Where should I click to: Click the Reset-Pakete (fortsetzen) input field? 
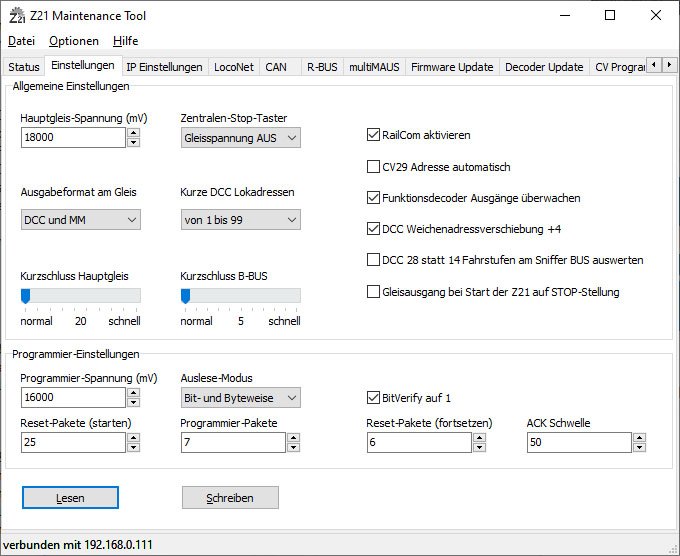419,442
